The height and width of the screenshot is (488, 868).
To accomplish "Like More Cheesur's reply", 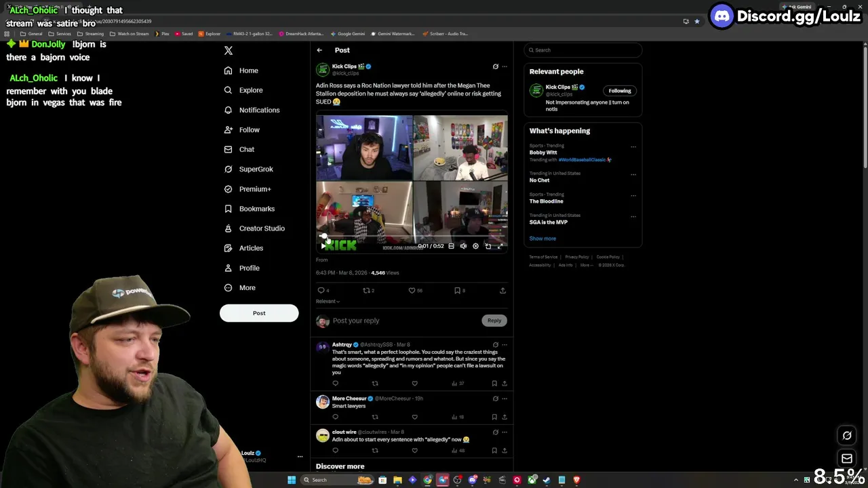I will click(414, 417).
